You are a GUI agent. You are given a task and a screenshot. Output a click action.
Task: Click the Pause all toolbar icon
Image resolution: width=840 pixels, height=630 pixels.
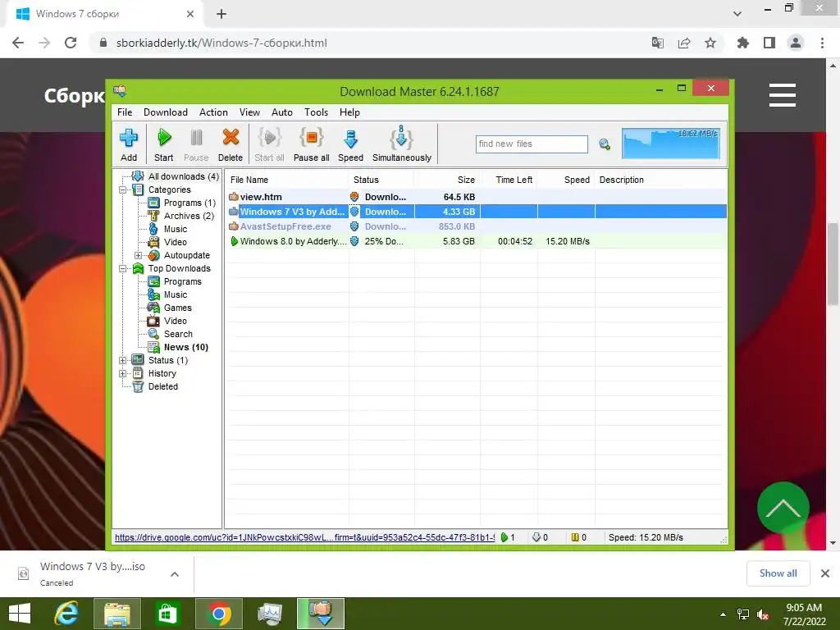click(x=311, y=144)
